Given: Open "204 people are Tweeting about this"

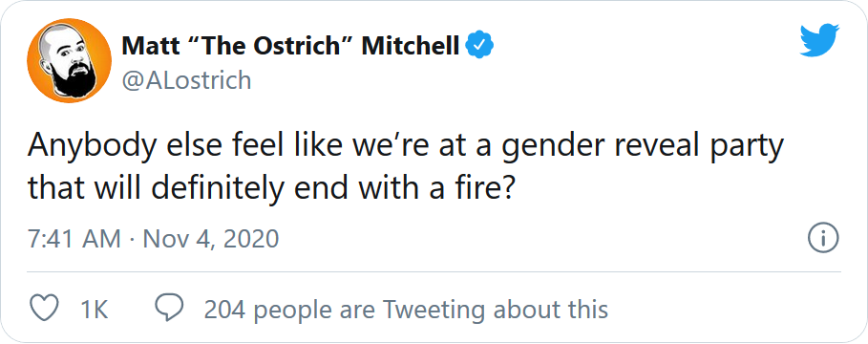Looking at the screenshot, I should 406,310.
